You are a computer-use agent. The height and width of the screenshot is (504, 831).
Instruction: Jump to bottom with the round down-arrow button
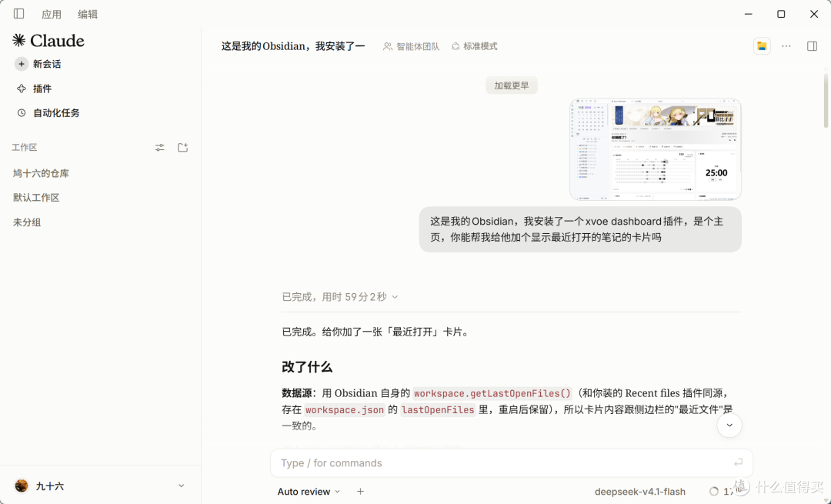click(x=729, y=425)
